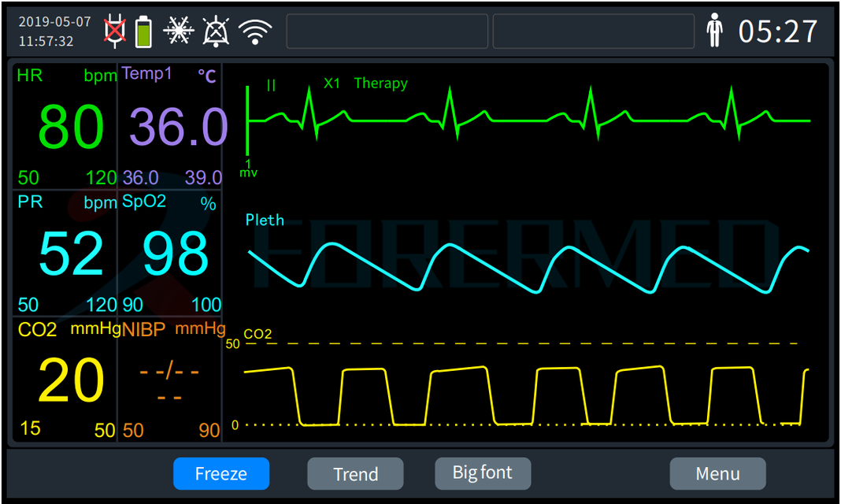
Task: Toggle the Therapy filter mode
Action: tap(381, 83)
